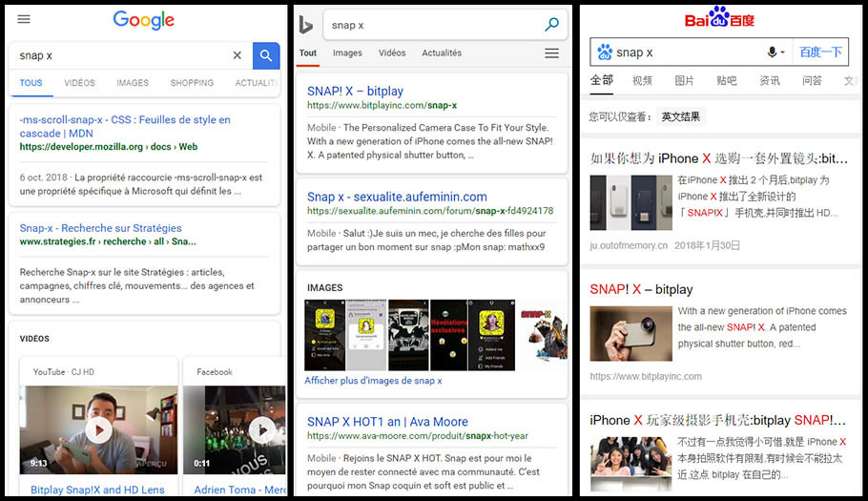Click https://www.bitplayinc.com URL in Baidu
This screenshot has width=868, height=501.
(646, 376)
